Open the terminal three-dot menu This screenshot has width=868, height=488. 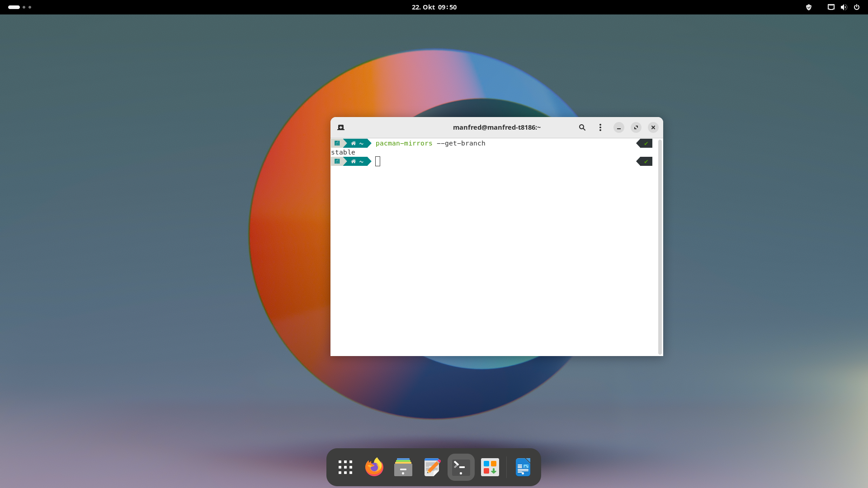tap(600, 127)
